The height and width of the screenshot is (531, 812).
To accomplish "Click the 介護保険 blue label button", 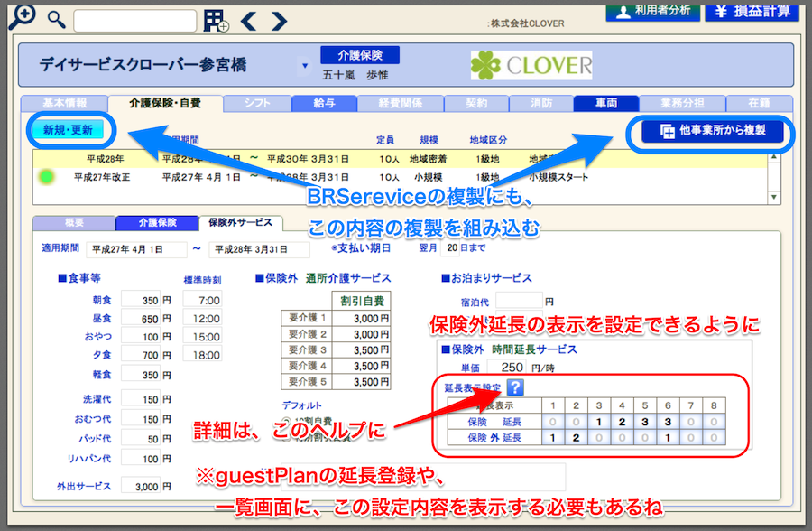I will coord(360,55).
